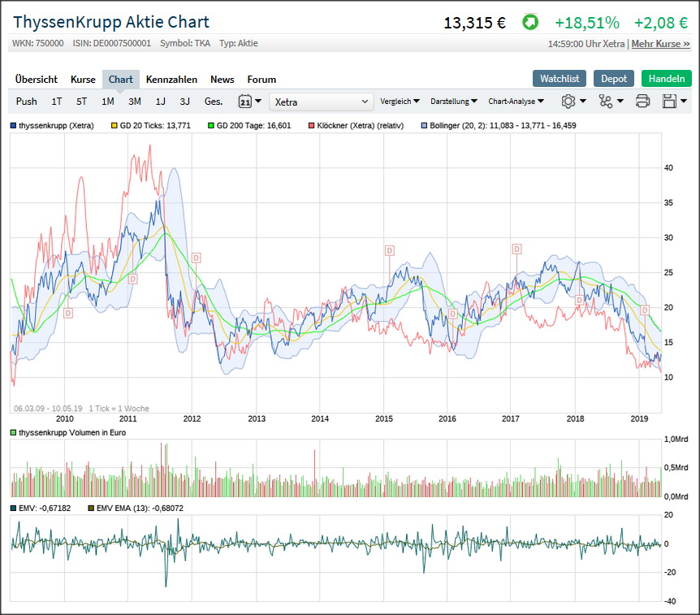Switch to the Kennzahlen tab

tap(171, 80)
